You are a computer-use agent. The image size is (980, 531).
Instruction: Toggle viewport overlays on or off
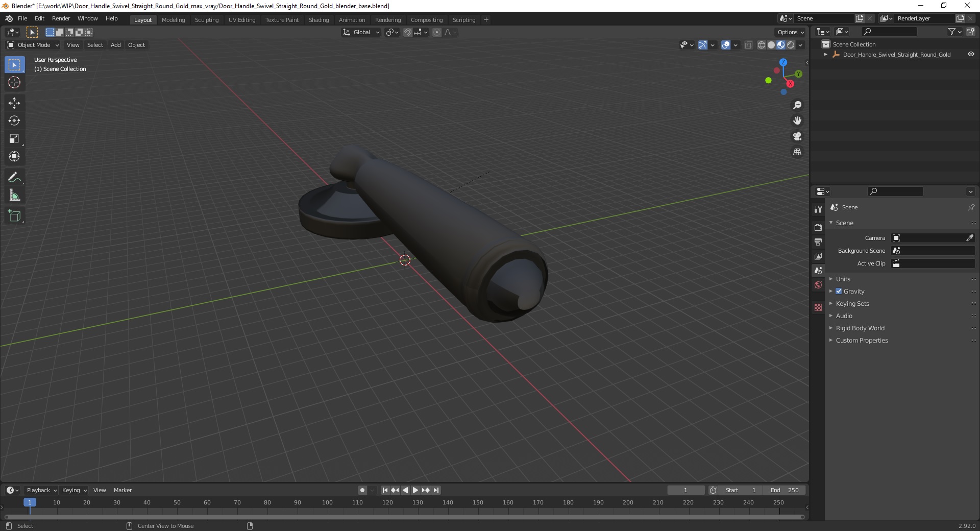726,45
